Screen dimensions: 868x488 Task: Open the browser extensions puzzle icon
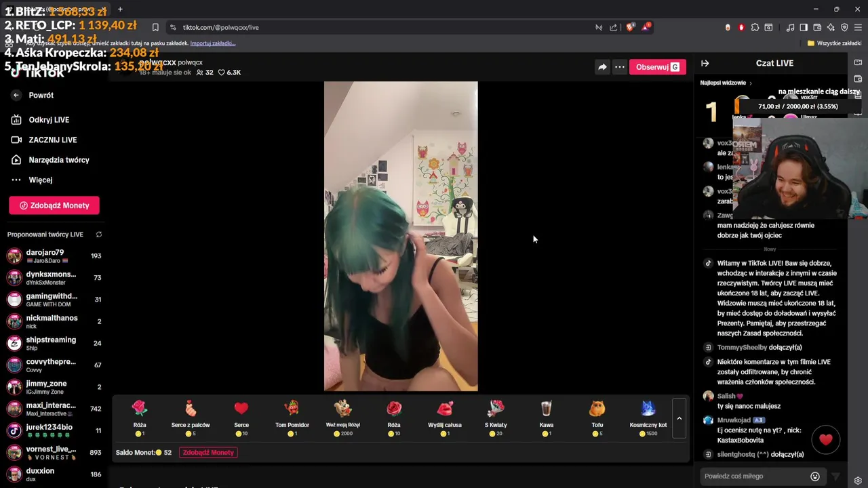pyautogui.click(x=755, y=27)
